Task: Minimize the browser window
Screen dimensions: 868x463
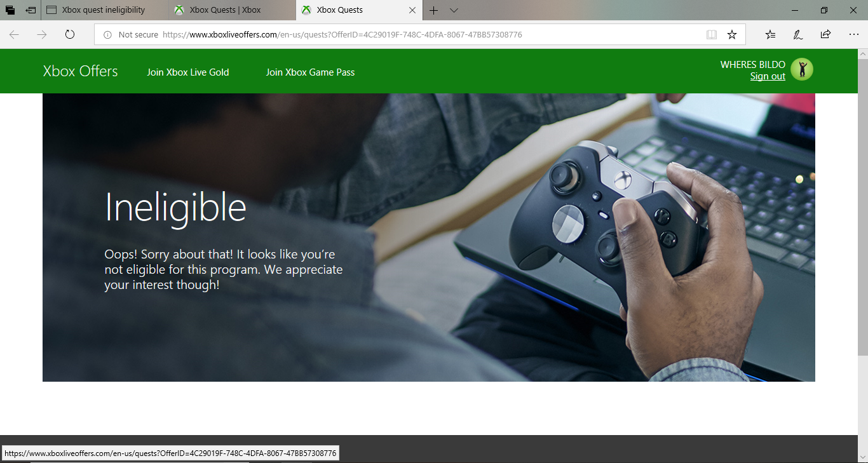Action: 795,10
